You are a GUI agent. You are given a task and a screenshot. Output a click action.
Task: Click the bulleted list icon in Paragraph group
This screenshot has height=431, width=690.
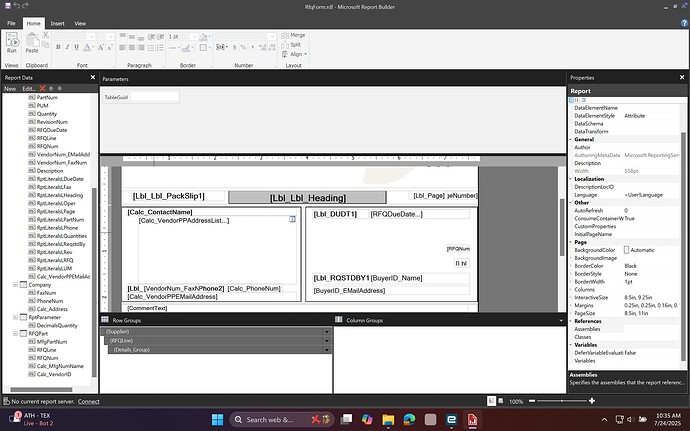(x=151, y=47)
